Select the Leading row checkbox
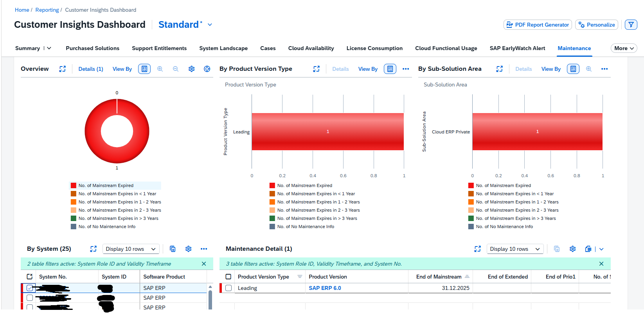Screen dimensions: 644x313 click(228, 288)
